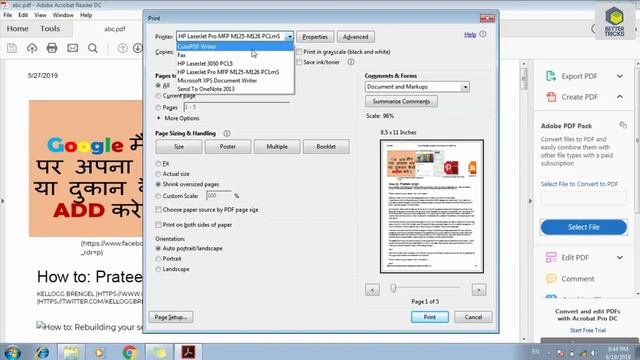This screenshot has height=360, width=640.
Task: Click the Comment tool speech bubble icon
Action: coord(551,278)
